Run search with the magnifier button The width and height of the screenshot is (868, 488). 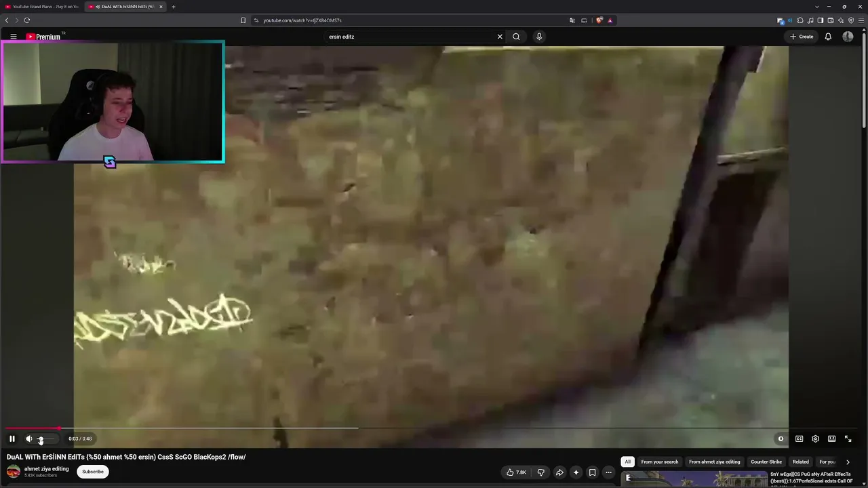point(516,37)
